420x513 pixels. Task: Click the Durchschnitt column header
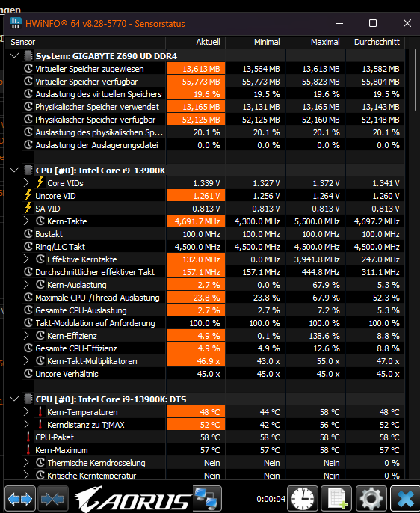coord(375,42)
